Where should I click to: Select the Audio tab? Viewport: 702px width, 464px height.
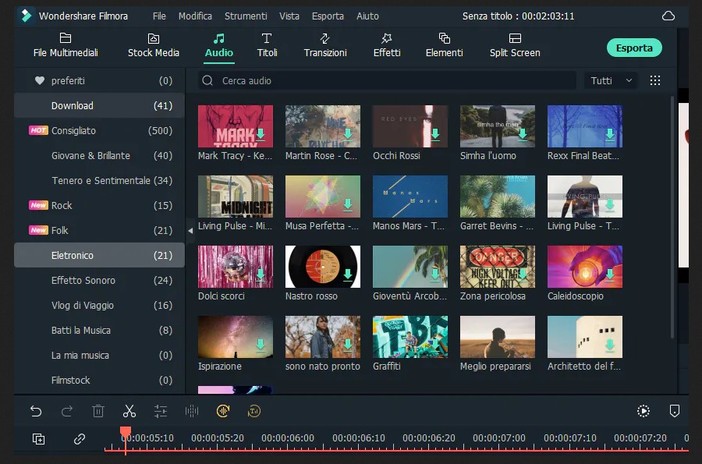219,45
